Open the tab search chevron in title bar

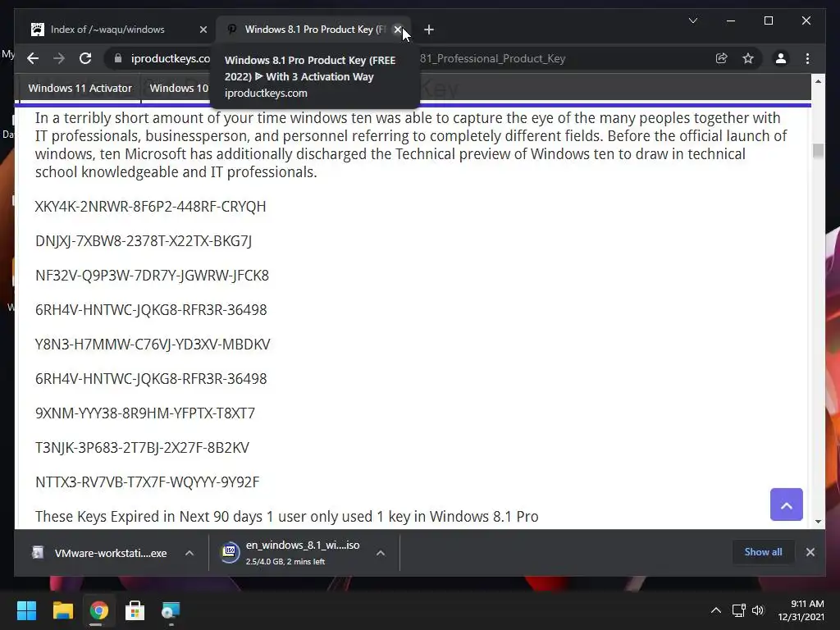pyautogui.click(x=692, y=21)
